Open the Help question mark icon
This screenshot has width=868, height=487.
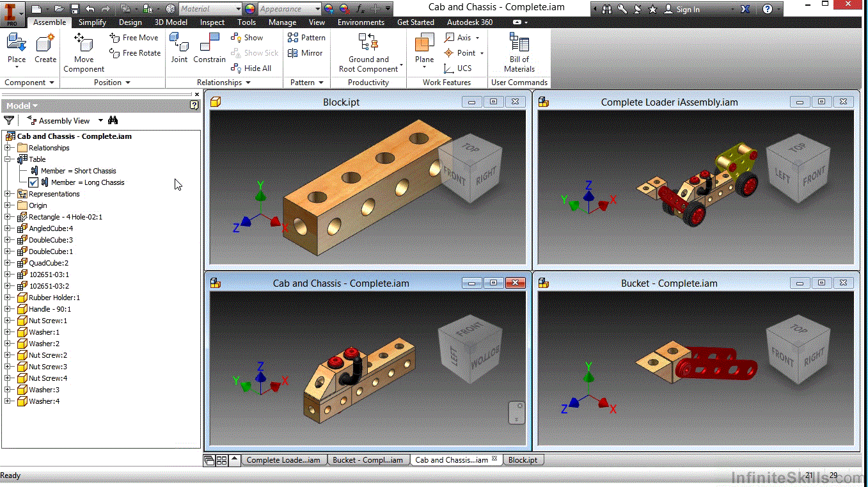(768, 9)
